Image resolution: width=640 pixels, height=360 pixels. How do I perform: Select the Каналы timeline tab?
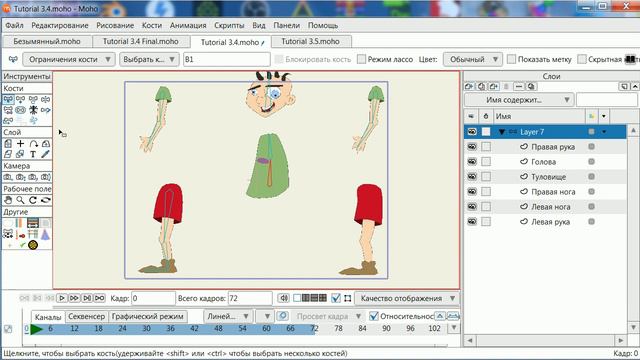(x=48, y=317)
